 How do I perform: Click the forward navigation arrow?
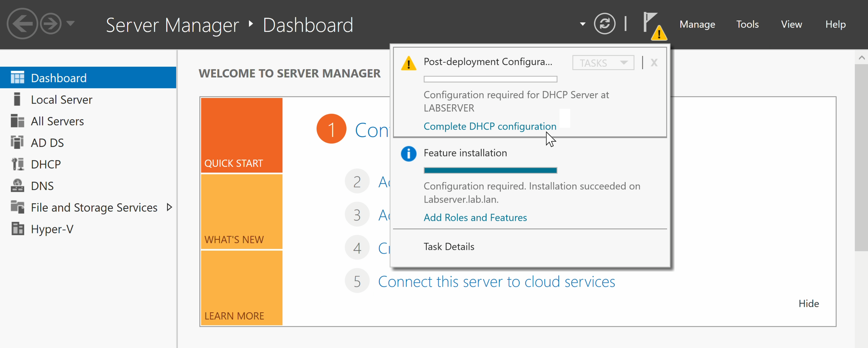pos(51,24)
